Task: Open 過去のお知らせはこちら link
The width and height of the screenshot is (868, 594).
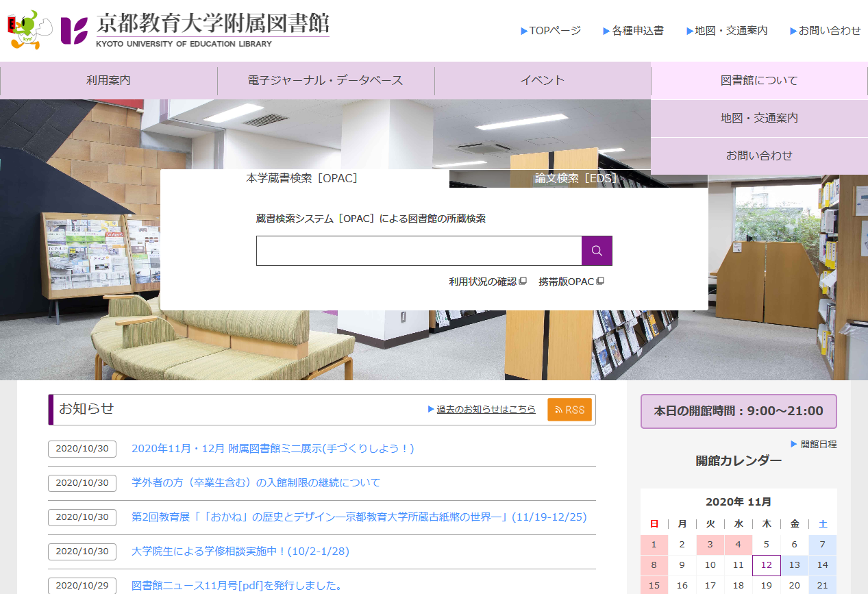Action: click(x=486, y=410)
